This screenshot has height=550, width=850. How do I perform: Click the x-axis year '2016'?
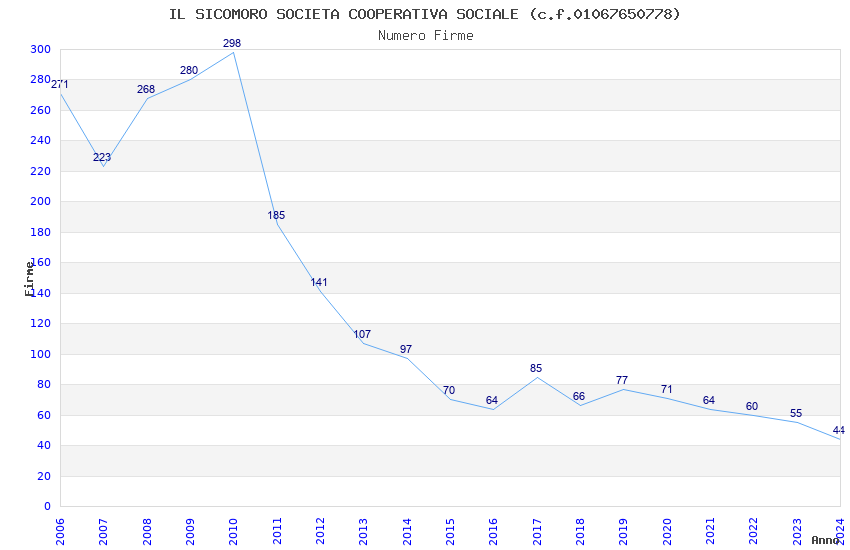(x=494, y=532)
